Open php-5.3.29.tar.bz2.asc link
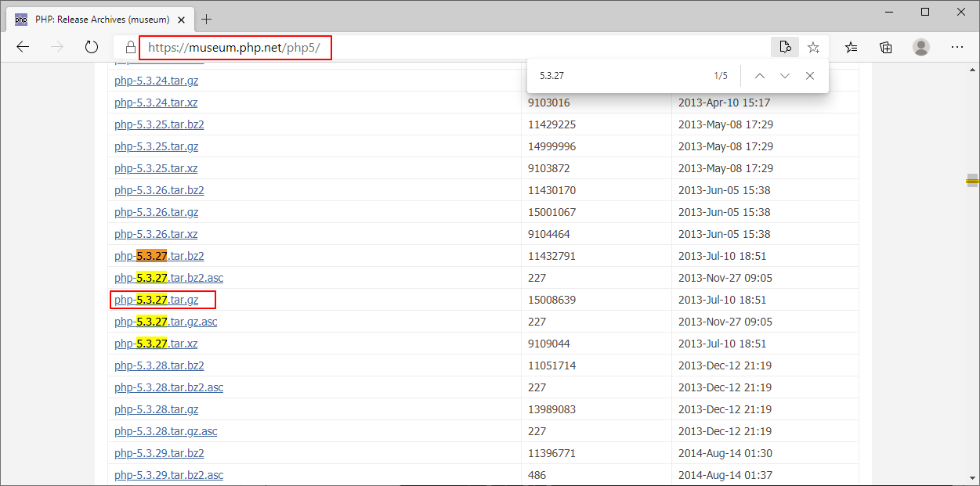The height and width of the screenshot is (486, 980). coord(169,475)
